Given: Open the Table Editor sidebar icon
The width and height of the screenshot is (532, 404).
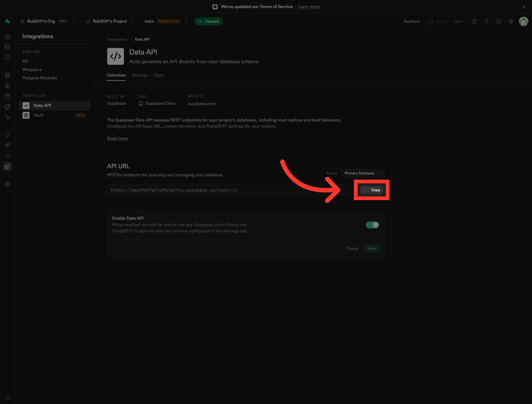Looking at the screenshot, I should [7, 47].
